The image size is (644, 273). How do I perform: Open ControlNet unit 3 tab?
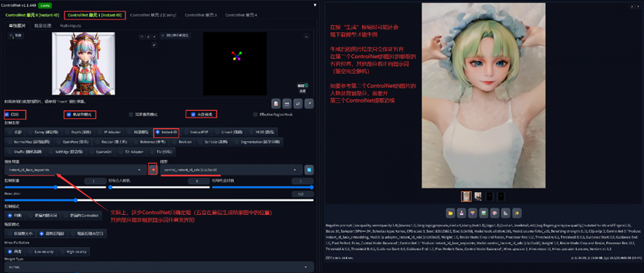(200, 15)
